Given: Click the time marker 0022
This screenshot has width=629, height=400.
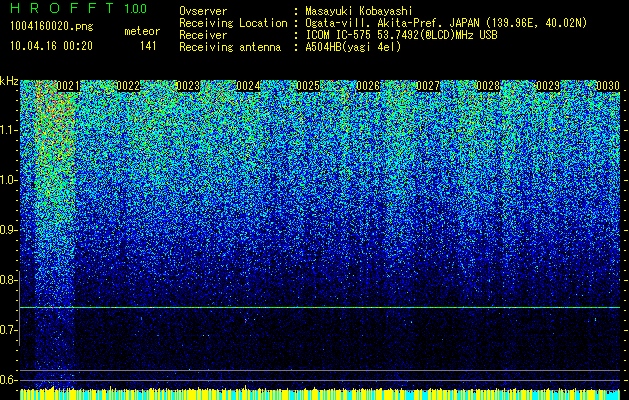Looking at the screenshot, I should (x=128, y=86).
